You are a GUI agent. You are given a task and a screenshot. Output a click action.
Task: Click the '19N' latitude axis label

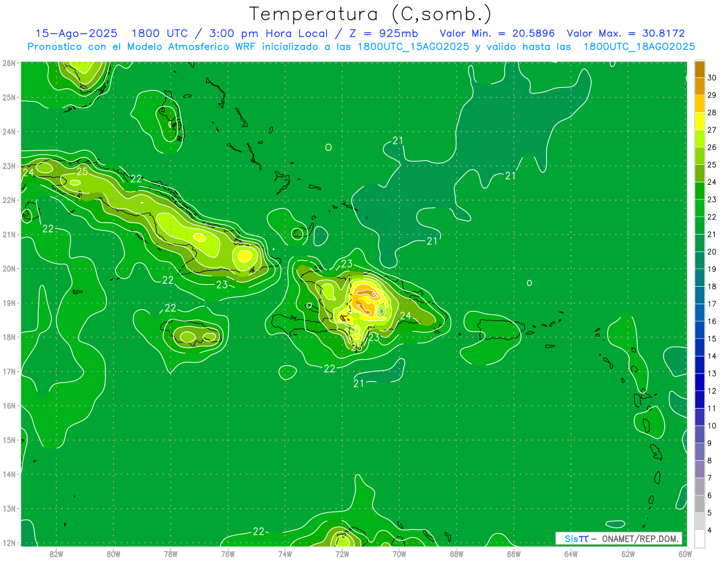(x=9, y=303)
